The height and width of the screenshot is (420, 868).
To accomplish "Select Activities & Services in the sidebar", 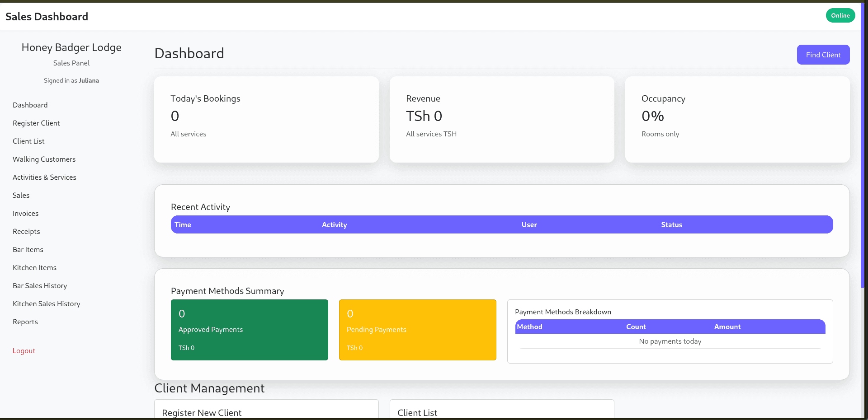I will pos(44,177).
